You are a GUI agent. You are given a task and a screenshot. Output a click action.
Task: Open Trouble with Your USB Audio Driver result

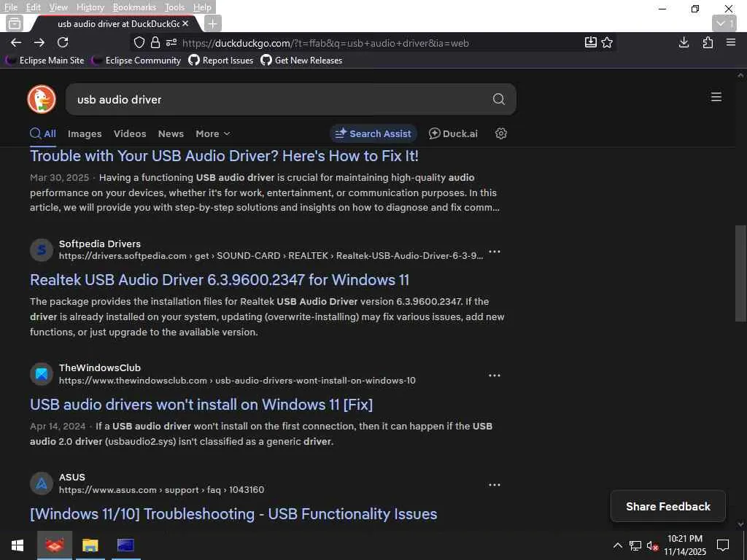click(x=224, y=156)
